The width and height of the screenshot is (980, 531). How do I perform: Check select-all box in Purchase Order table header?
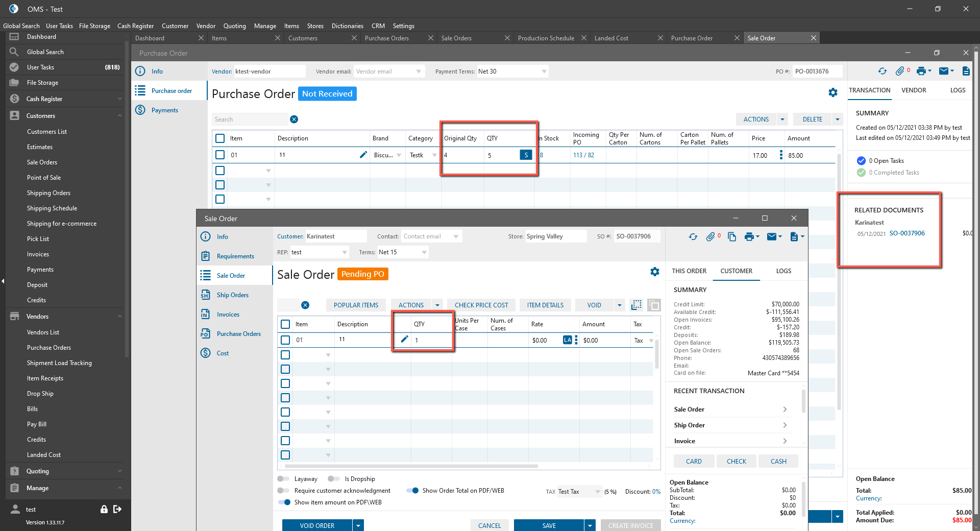tap(220, 138)
